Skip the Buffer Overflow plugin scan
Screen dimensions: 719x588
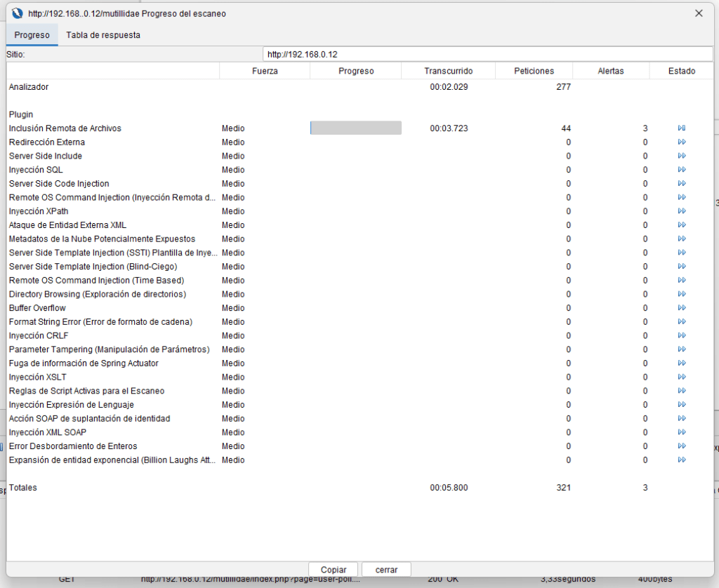point(681,308)
